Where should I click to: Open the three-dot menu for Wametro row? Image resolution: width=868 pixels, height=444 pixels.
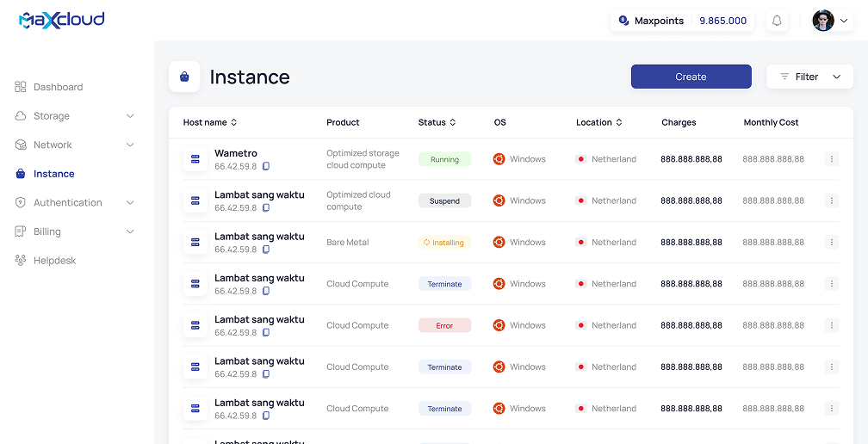(831, 159)
